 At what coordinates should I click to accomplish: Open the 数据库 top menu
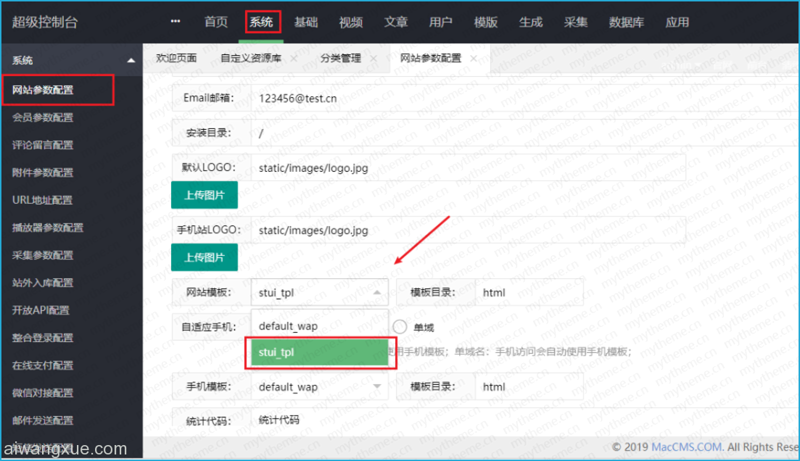click(x=626, y=22)
